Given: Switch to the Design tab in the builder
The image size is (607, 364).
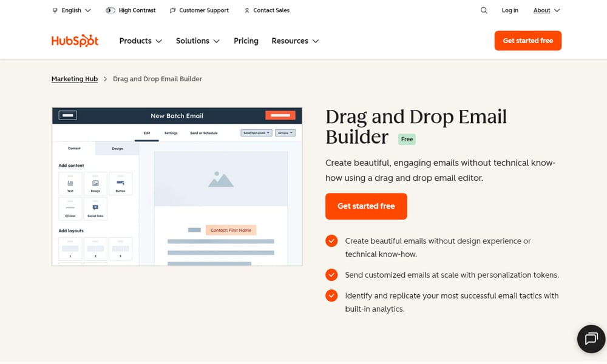Looking at the screenshot, I should (118, 148).
